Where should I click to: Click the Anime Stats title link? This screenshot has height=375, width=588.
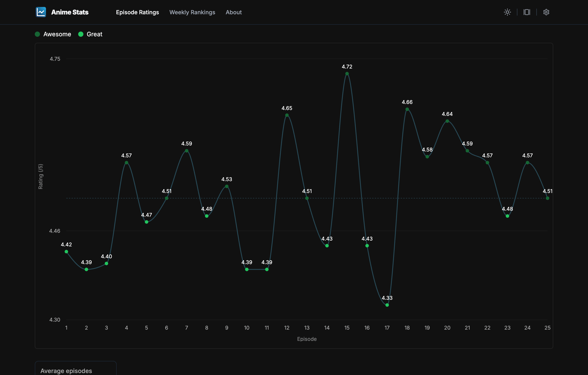(70, 12)
